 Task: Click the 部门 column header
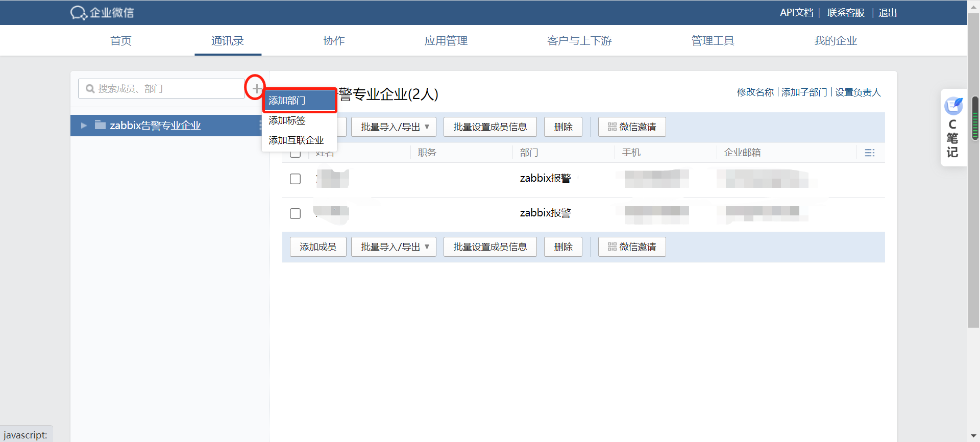pos(529,153)
